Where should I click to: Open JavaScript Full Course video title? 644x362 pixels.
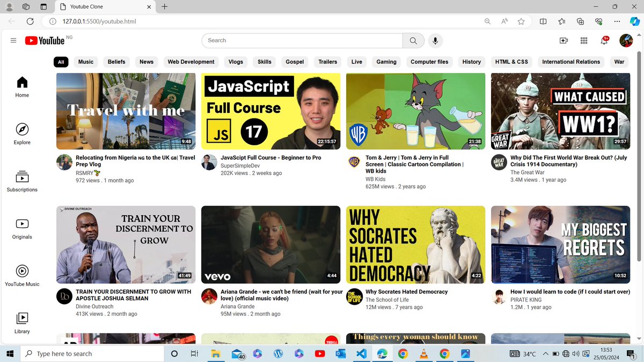(x=271, y=158)
